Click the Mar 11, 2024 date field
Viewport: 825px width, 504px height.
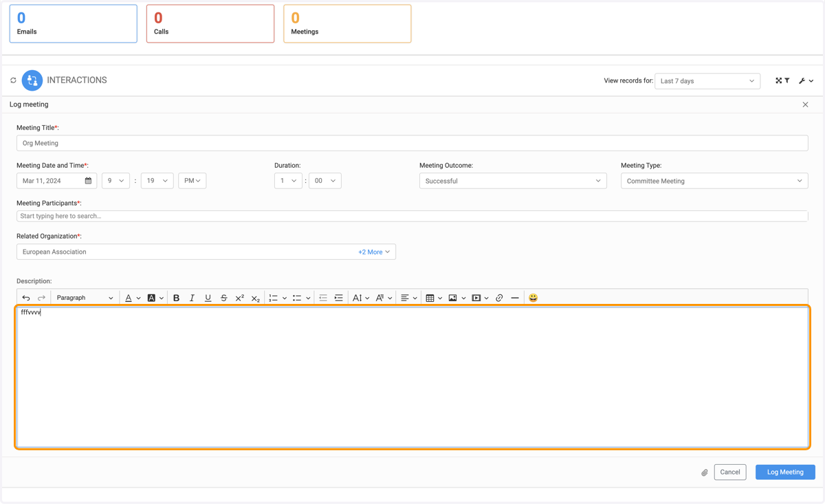coord(56,181)
